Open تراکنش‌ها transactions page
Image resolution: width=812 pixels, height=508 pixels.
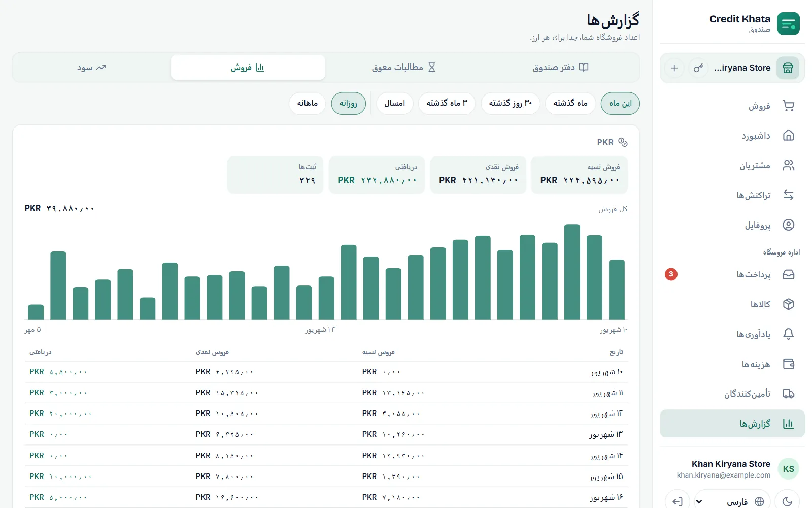[732, 195]
